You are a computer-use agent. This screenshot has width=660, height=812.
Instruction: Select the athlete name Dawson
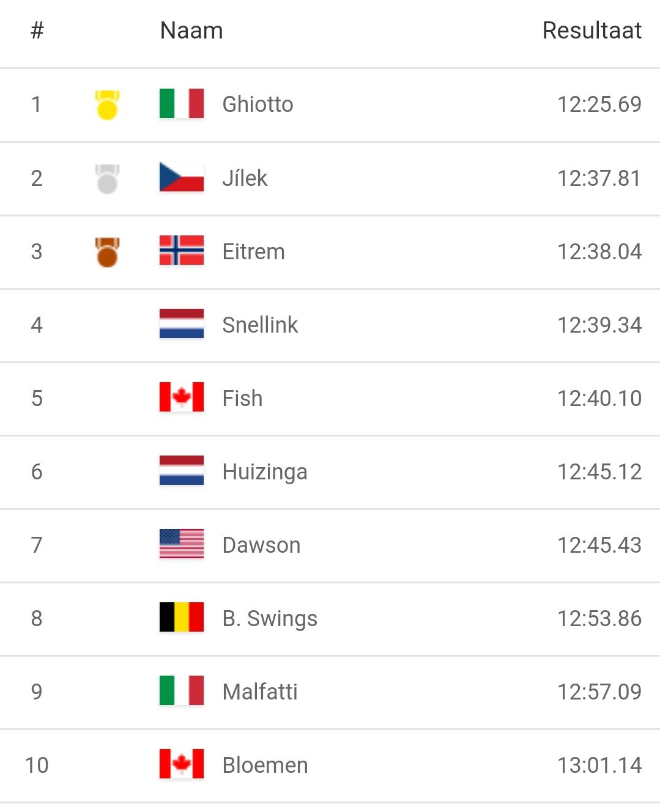pos(261,545)
